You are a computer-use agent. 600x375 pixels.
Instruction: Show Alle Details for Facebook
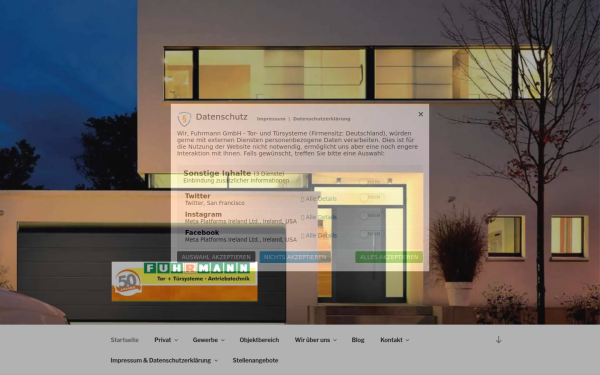[x=319, y=235]
